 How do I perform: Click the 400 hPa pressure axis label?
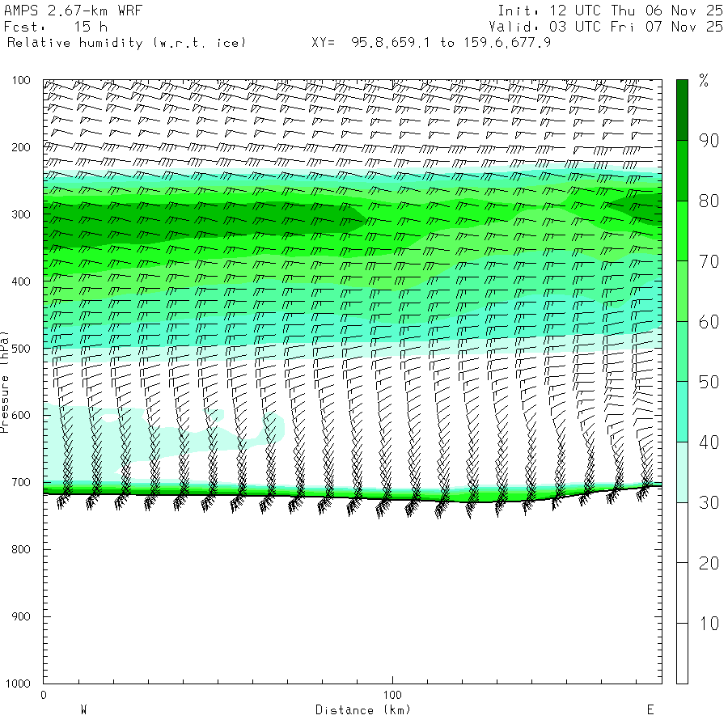21,281
